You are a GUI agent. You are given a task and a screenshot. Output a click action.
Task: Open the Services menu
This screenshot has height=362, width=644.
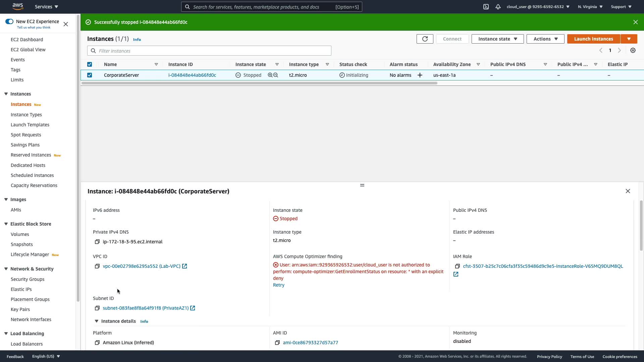[46, 7]
